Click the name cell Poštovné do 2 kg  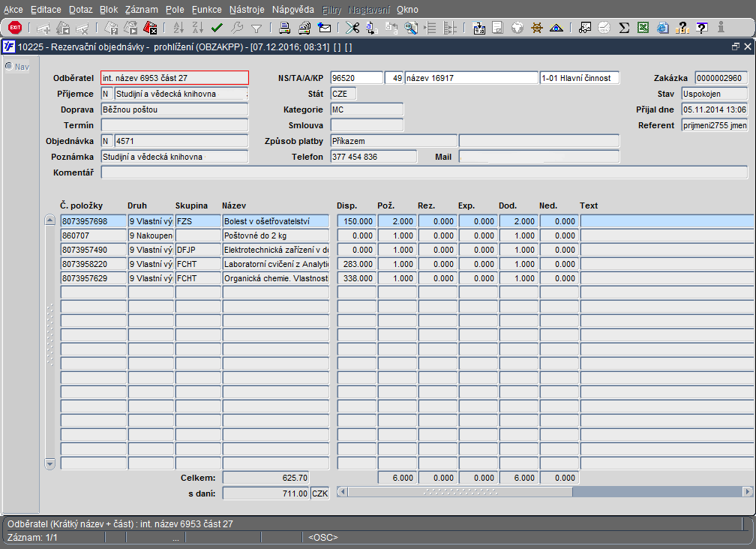pyautogui.click(x=276, y=235)
